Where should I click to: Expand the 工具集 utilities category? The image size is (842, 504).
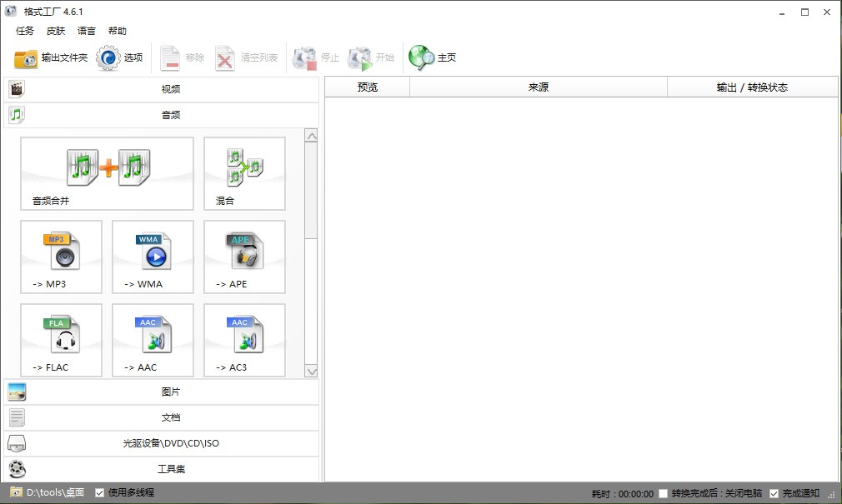pyautogui.click(x=161, y=469)
